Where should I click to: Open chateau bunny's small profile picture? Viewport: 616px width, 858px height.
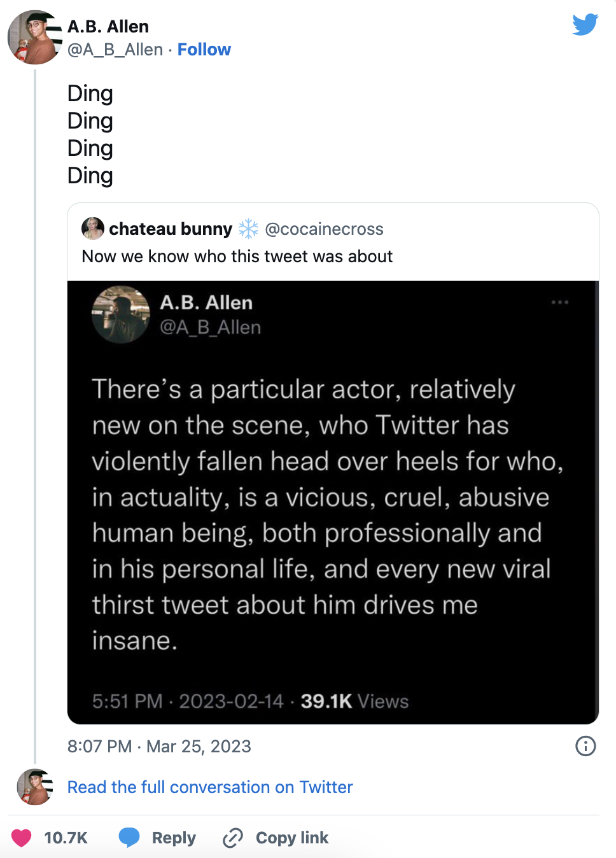93,229
